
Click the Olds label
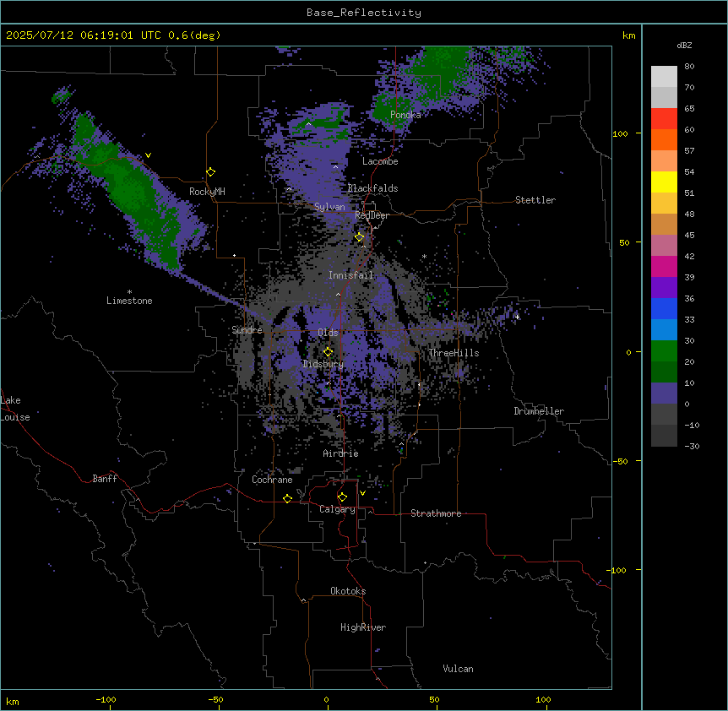coord(328,333)
